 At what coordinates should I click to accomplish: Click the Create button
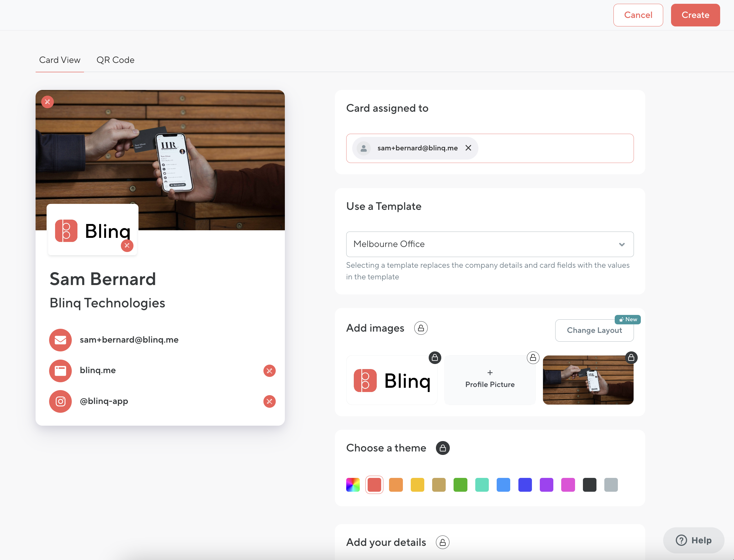(695, 15)
